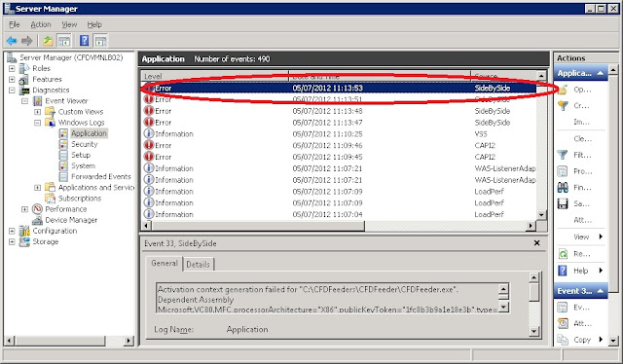Click the Create Custom View funnel icon

click(x=563, y=106)
